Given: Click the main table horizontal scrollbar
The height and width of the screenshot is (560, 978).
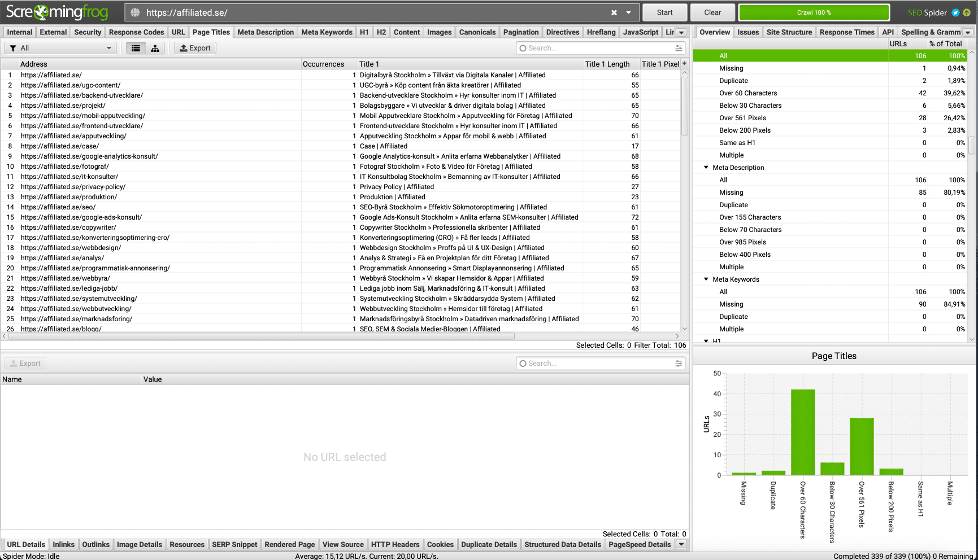Looking at the screenshot, I should coord(261,336).
